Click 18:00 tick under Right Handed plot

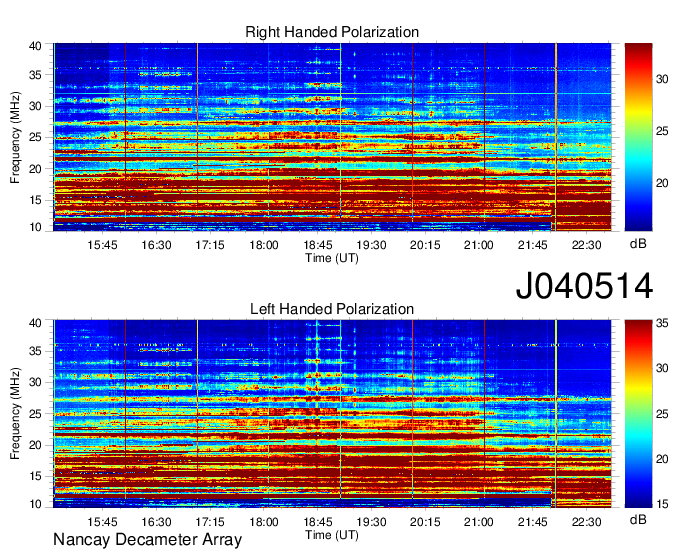click(x=264, y=245)
